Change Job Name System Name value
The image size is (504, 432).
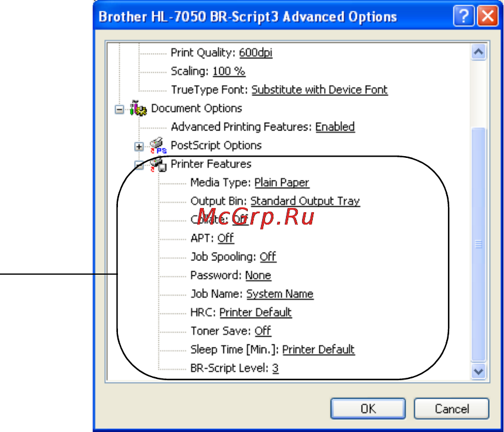[x=279, y=294]
